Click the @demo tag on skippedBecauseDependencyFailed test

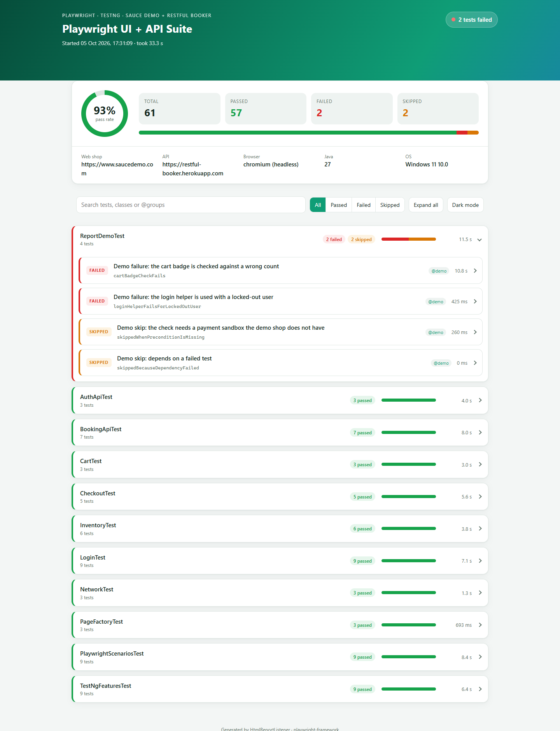click(x=441, y=363)
